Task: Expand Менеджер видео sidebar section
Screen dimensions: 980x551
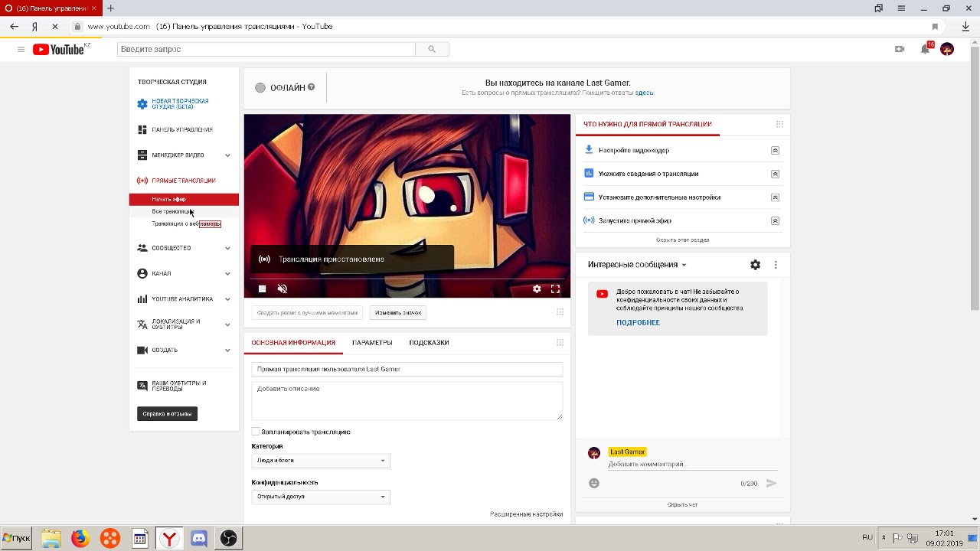Action: coord(227,155)
